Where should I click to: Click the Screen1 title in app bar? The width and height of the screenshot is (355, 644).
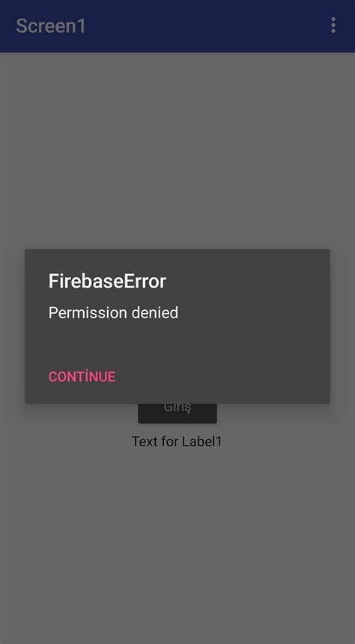point(51,25)
